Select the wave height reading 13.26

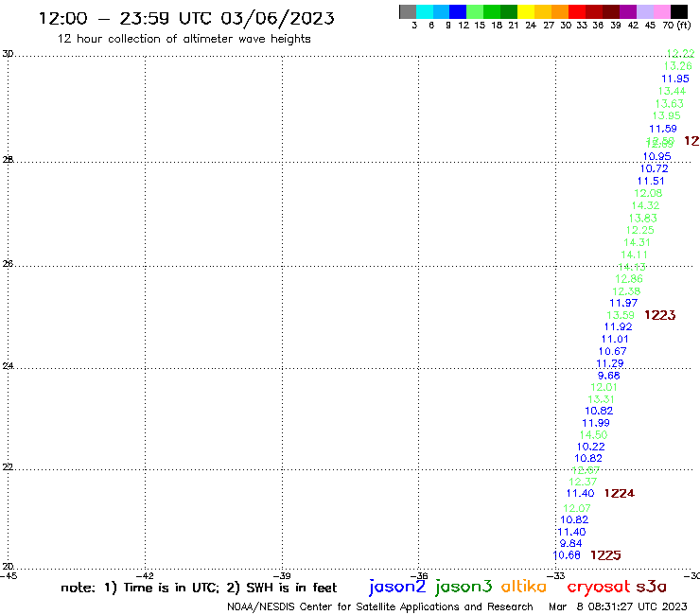coord(677,66)
